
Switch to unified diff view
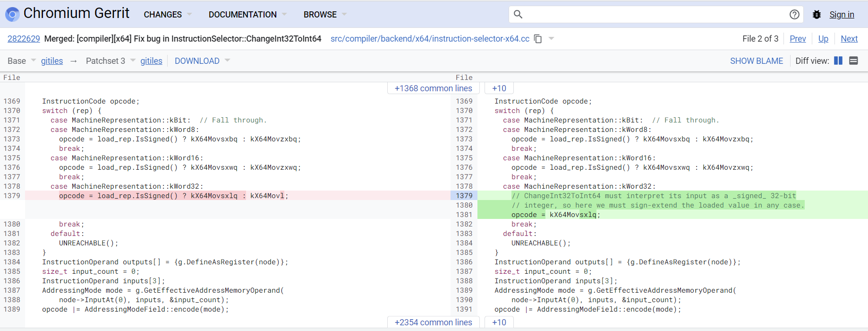click(x=853, y=61)
